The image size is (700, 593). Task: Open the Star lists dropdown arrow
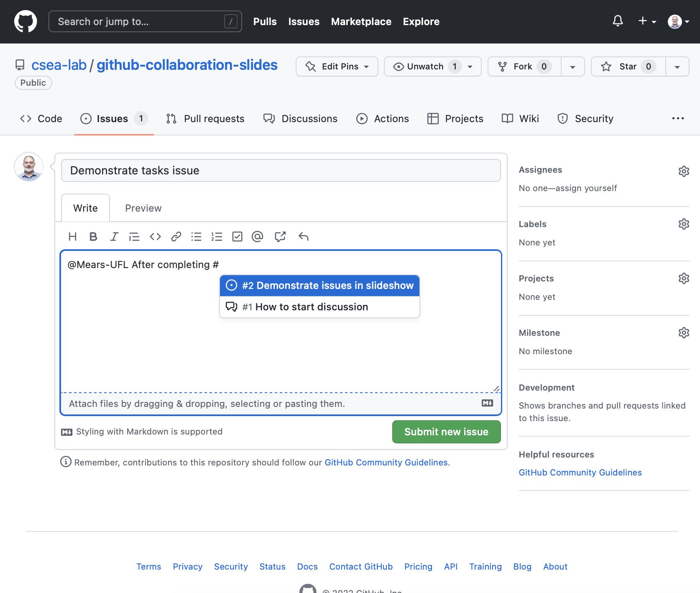click(x=677, y=67)
